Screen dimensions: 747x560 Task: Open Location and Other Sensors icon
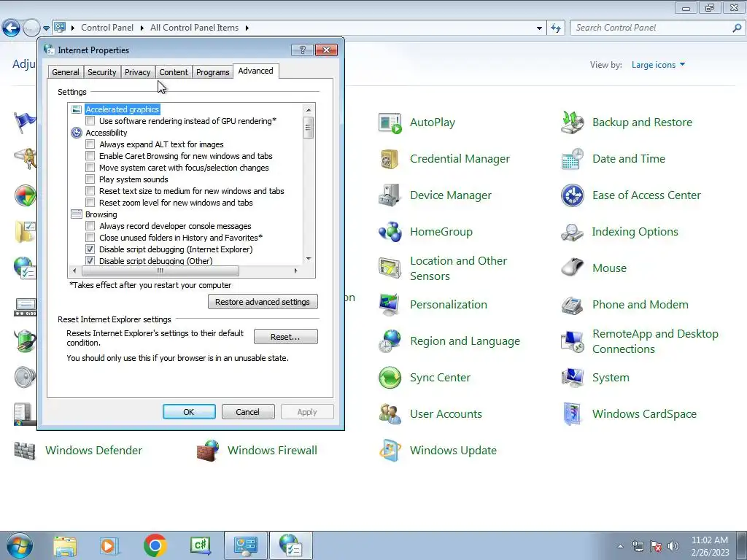tap(390, 268)
